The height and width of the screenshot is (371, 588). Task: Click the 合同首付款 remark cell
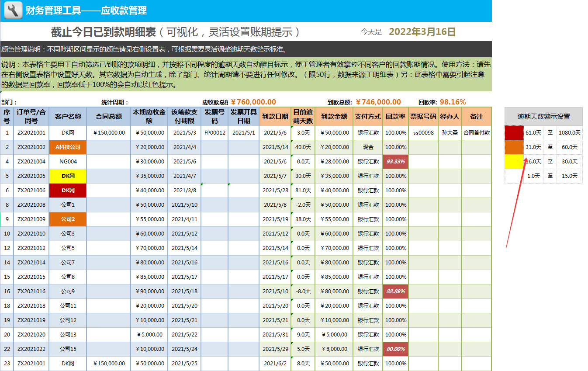(x=477, y=133)
